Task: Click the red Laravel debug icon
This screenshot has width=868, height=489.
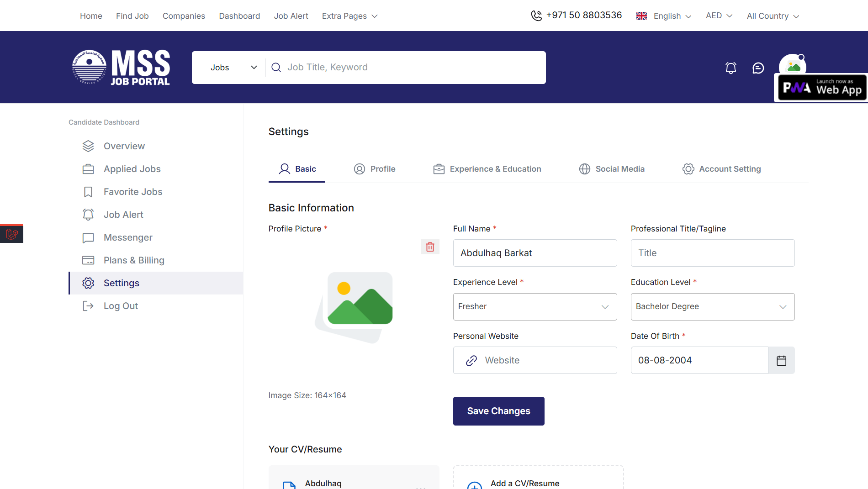Action: [x=11, y=234]
